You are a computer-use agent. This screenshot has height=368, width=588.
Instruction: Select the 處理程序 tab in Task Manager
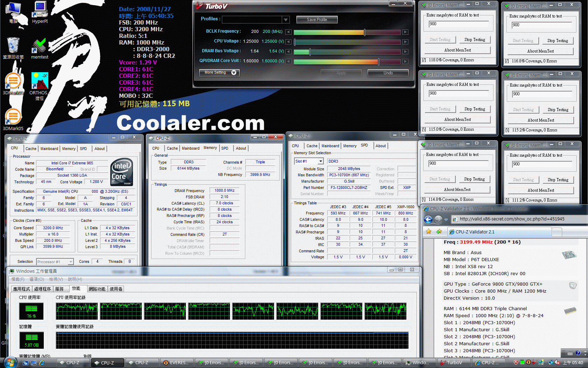point(42,289)
